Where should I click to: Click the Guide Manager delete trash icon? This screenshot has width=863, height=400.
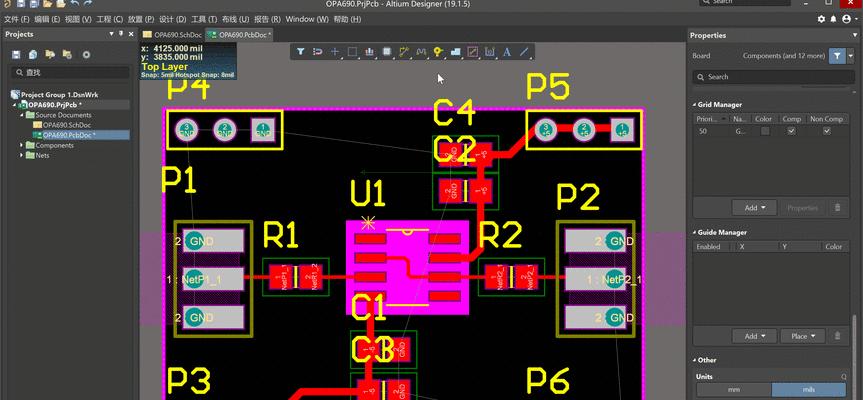click(838, 336)
